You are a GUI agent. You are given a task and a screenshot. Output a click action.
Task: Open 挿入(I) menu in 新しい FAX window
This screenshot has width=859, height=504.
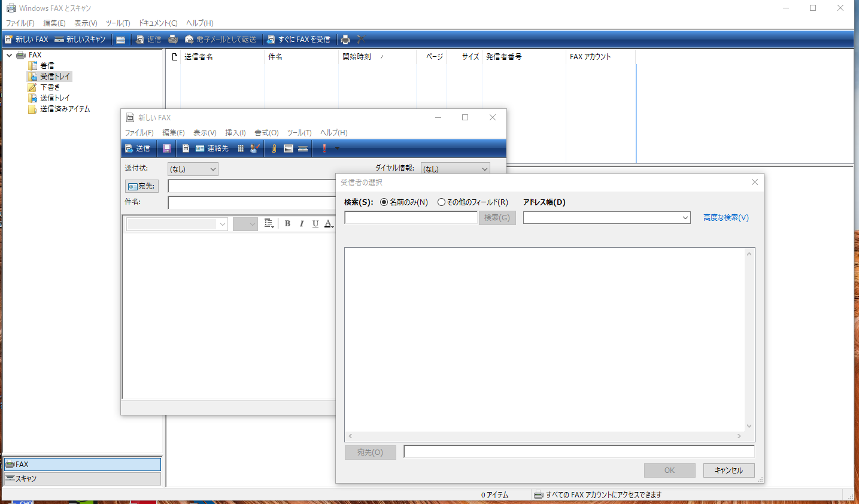[235, 133]
